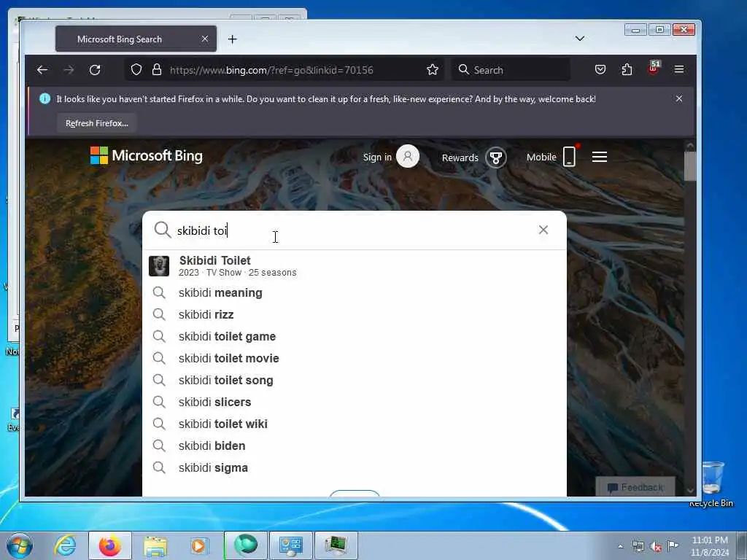Open the Mobile link
The width and height of the screenshot is (747, 560).
pyautogui.click(x=541, y=157)
